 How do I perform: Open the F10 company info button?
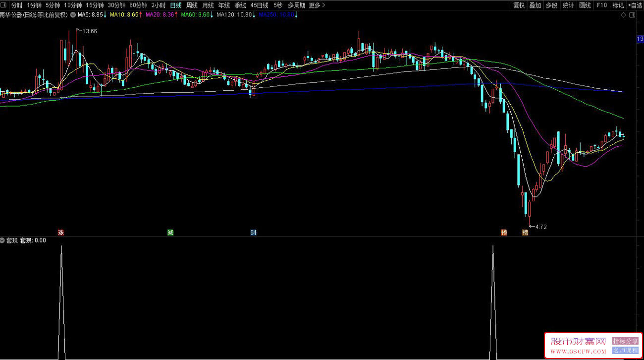(601, 5)
